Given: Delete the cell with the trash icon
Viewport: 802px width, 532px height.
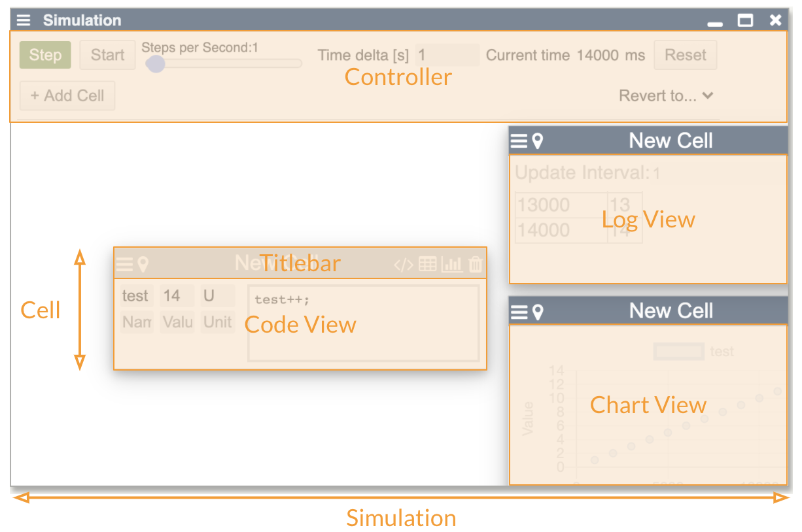Looking at the screenshot, I should click(x=476, y=264).
